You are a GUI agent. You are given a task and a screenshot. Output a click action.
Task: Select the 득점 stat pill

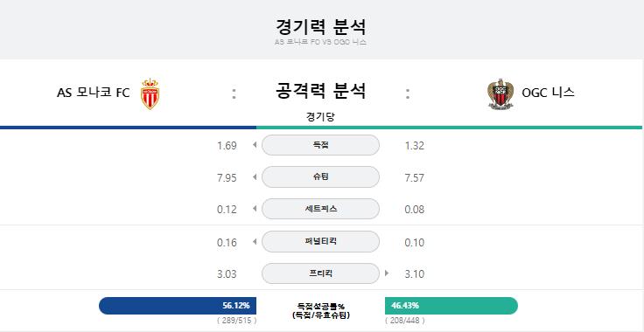pos(320,145)
